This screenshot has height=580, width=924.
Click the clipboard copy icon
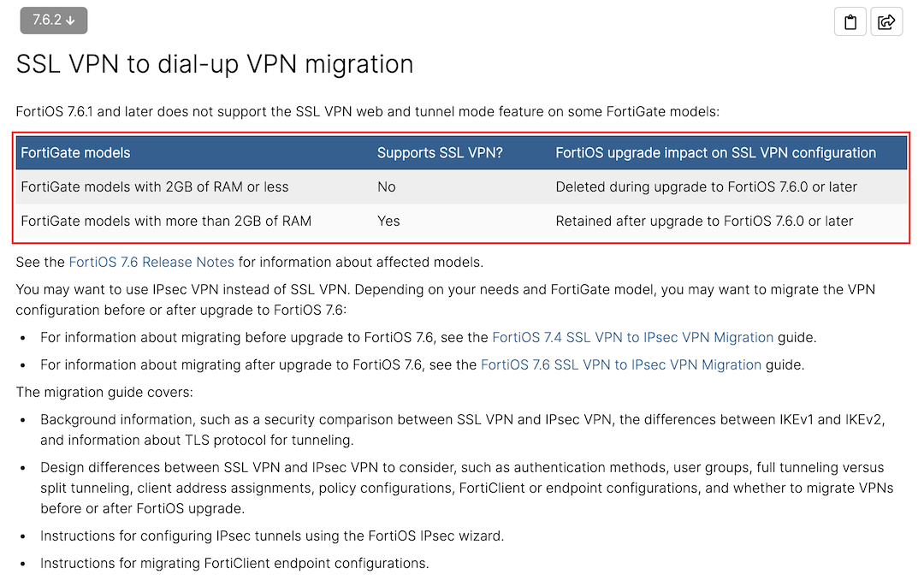pos(850,21)
